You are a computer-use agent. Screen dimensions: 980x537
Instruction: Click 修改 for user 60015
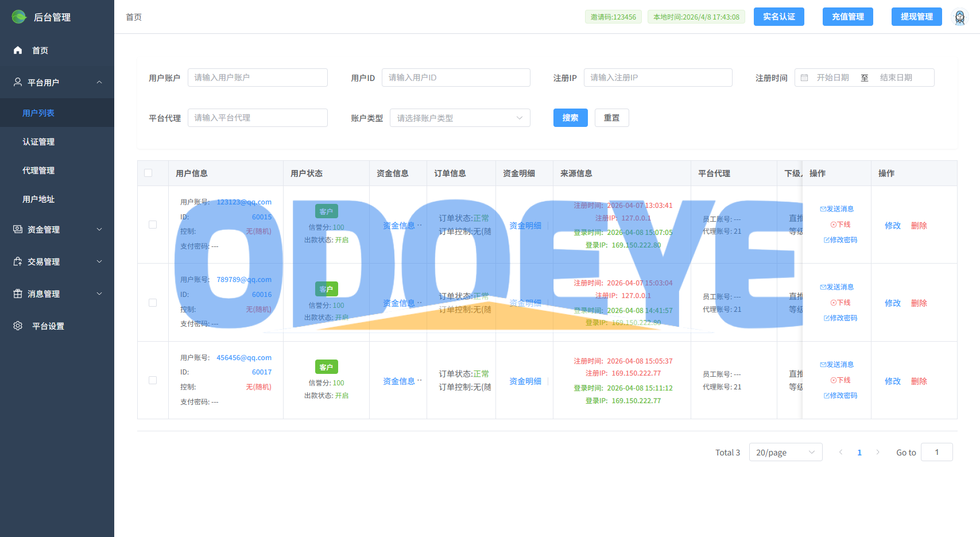[893, 225]
